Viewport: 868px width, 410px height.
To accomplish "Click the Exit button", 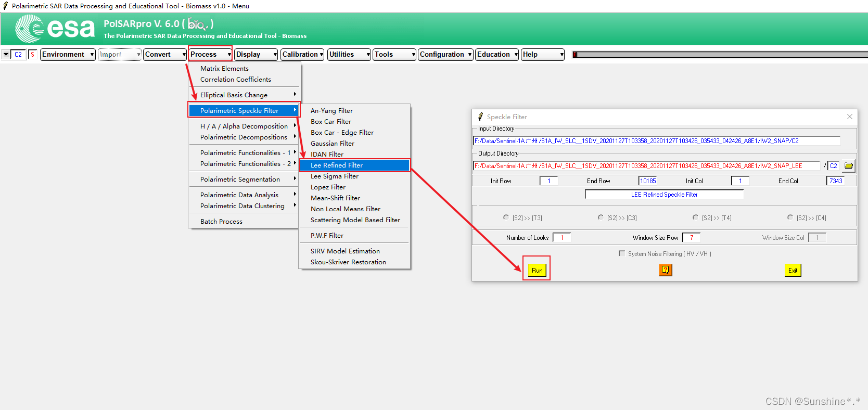I will point(793,270).
